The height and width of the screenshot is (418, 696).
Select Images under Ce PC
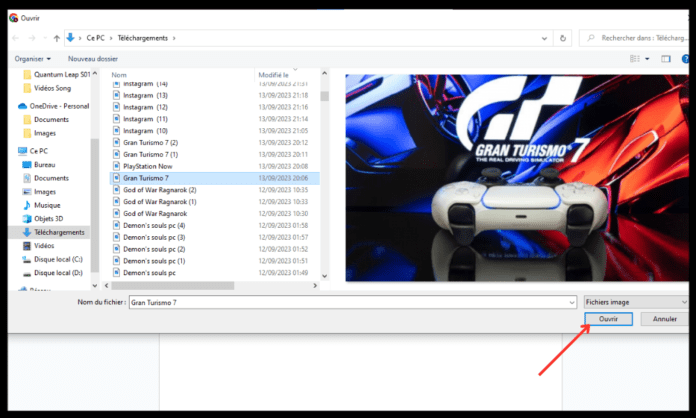pyautogui.click(x=40, y=192)
